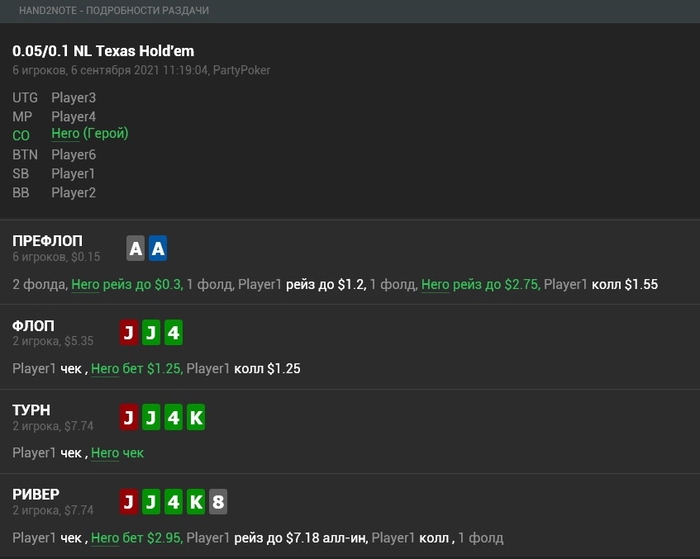Click the red Jack card in flop row
Screen dimensions: 700x559
click(x=128, y=333)
